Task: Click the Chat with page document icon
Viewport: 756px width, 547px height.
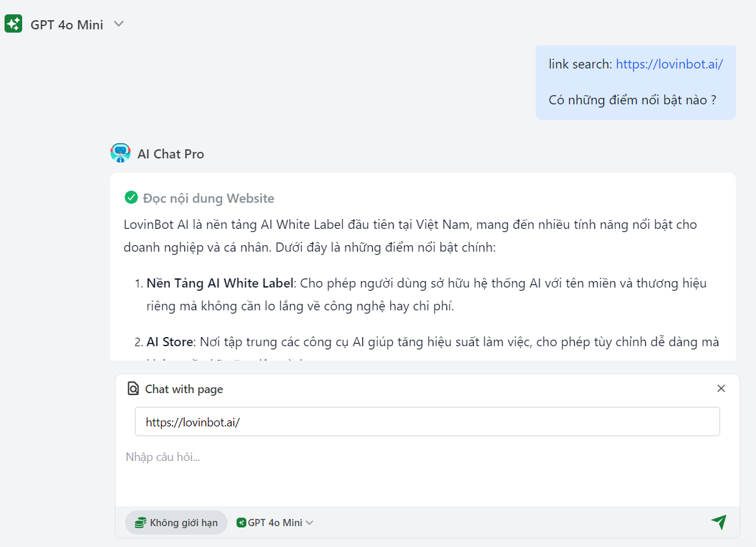Action: tap(133, 389)
